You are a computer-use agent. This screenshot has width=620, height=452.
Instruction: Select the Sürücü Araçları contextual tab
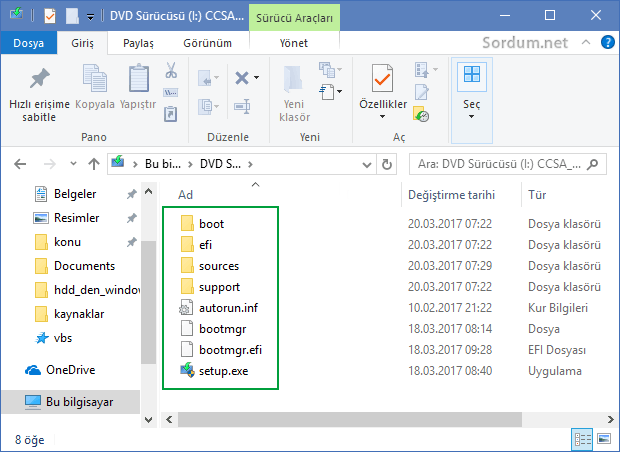(294, 18)
